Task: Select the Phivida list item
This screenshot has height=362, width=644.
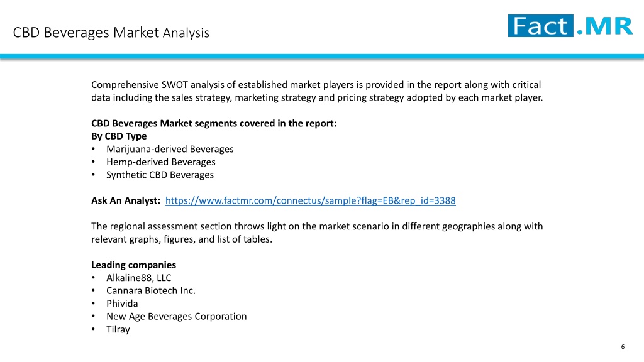Action: click(x=122, y=304)
